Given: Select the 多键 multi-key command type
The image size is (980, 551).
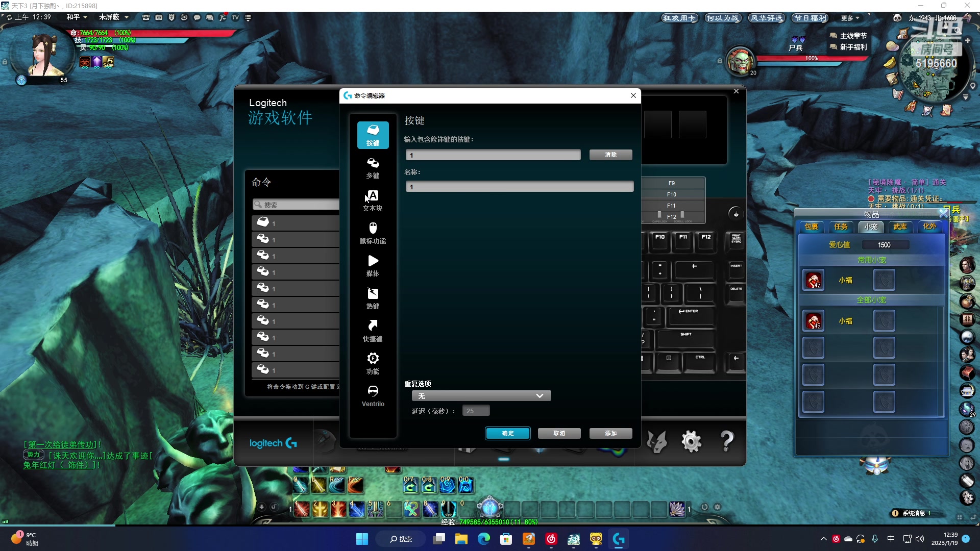Looking at the screenshot, I should (x=373, y=168).
